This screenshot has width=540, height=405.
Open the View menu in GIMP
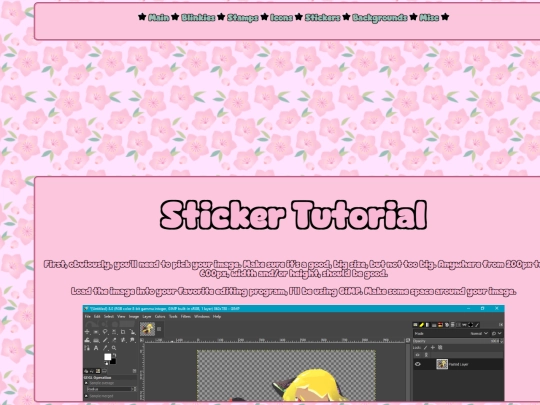[x=121, y=316]
